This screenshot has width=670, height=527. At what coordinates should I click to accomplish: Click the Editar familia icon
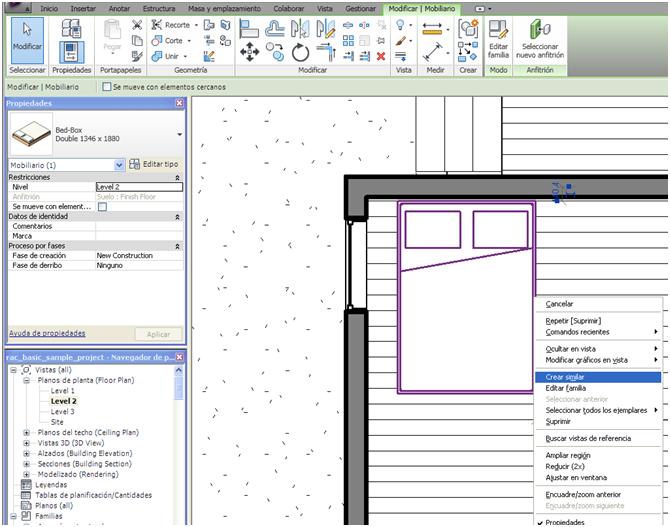point(497,39)
